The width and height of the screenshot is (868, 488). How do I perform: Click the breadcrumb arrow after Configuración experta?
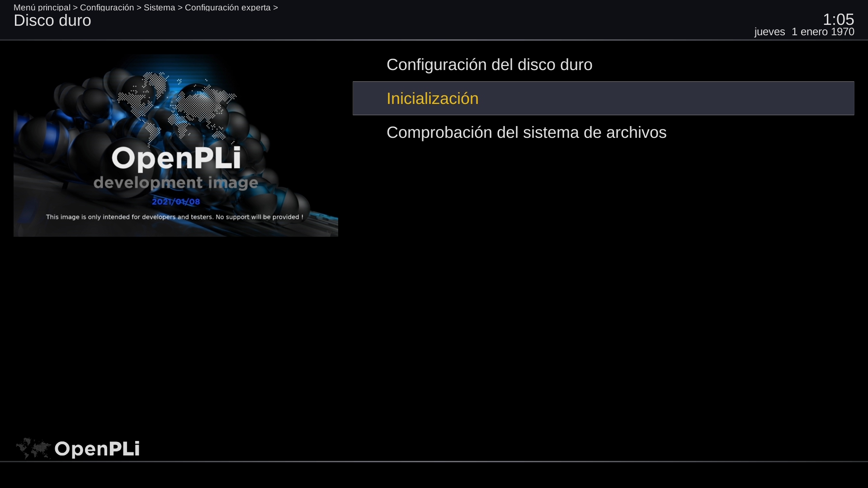(x=275, y=8)
